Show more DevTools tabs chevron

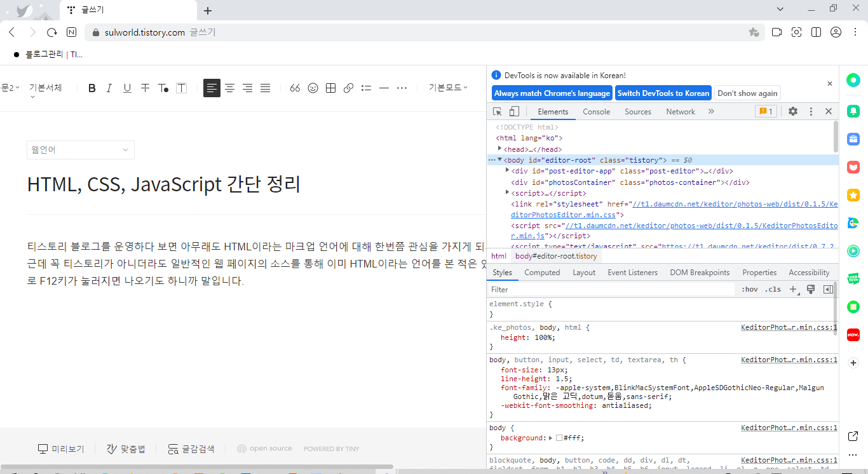pos(711,111)
